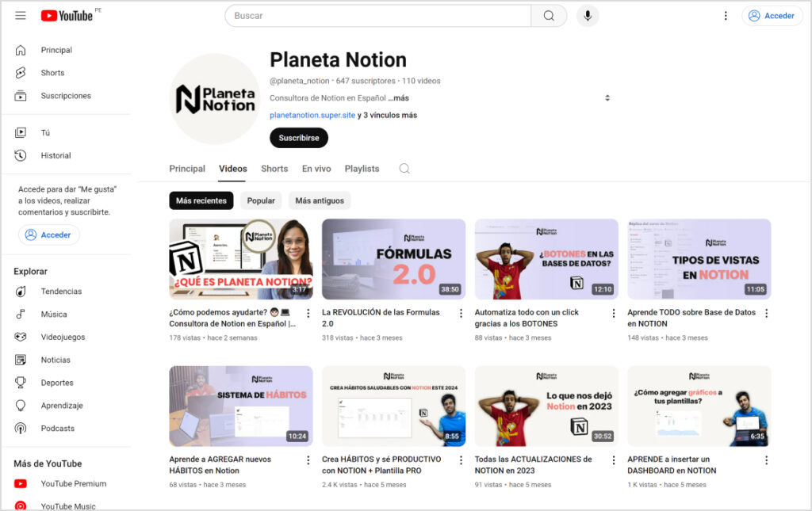The image size is (812, 511).
Task: Click the Principal home icon in sidebar
Action: 20,50
